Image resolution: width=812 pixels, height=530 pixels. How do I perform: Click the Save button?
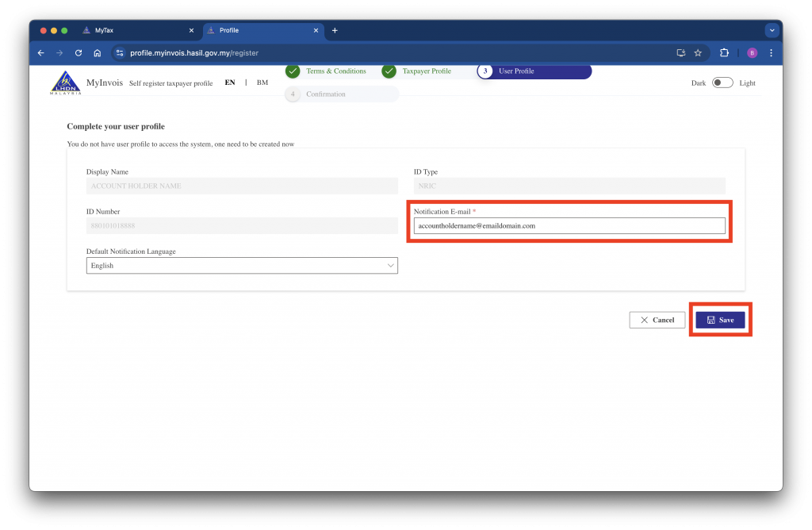(x=720, y=320)
